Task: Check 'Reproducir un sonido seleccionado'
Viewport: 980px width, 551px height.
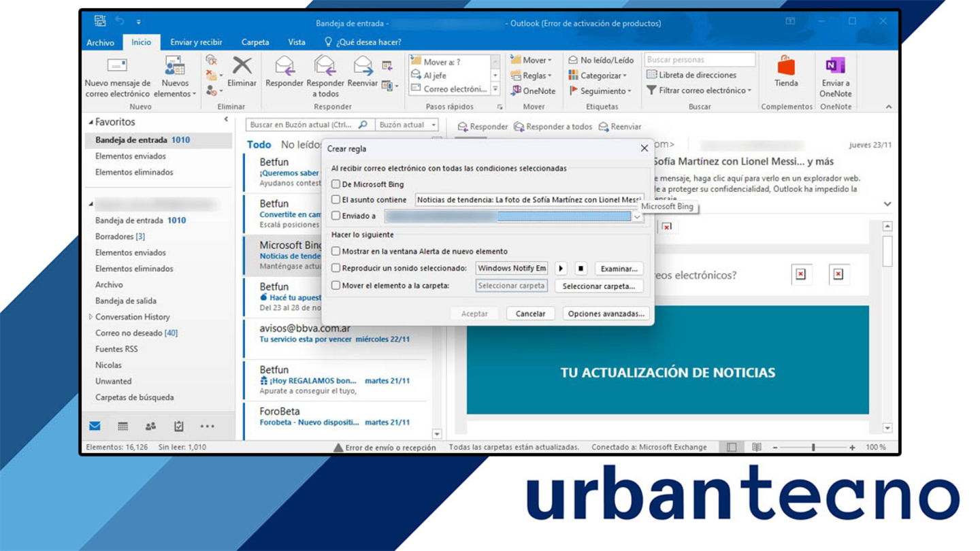Action: tap(336, 269)
